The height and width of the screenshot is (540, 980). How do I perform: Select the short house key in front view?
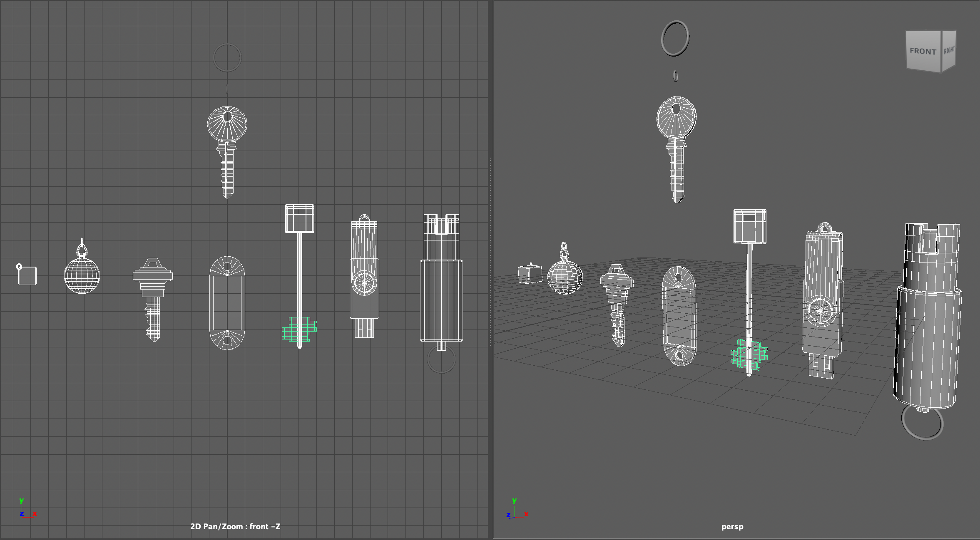click(153, 300)
